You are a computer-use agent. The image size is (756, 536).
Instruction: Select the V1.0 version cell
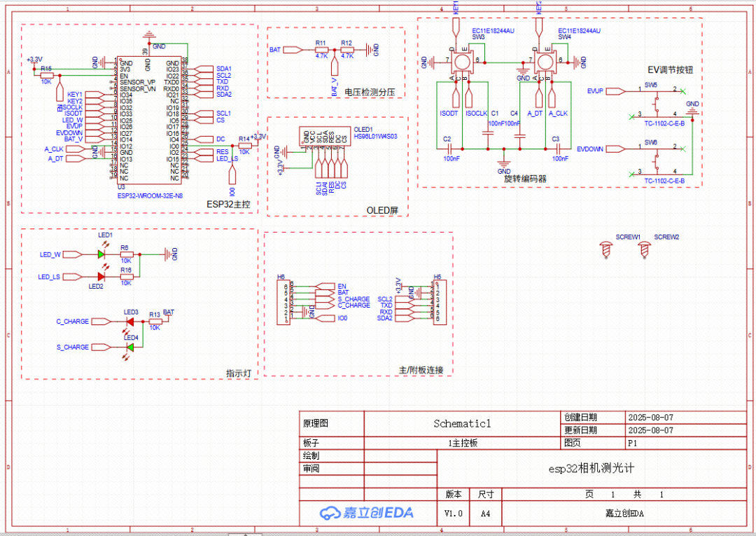[453, 513]
